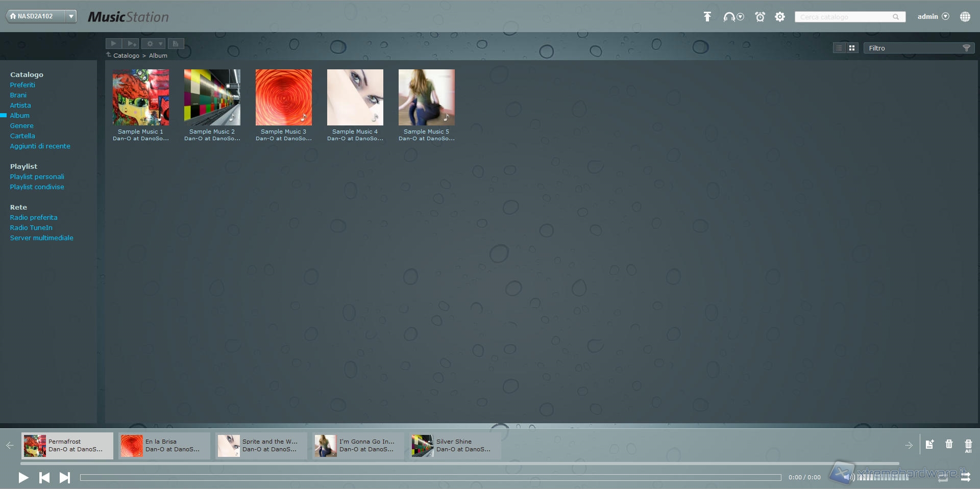This screenshot has height=489, width=980.
Task: Skip to the next track
Action: pos(65,477)
